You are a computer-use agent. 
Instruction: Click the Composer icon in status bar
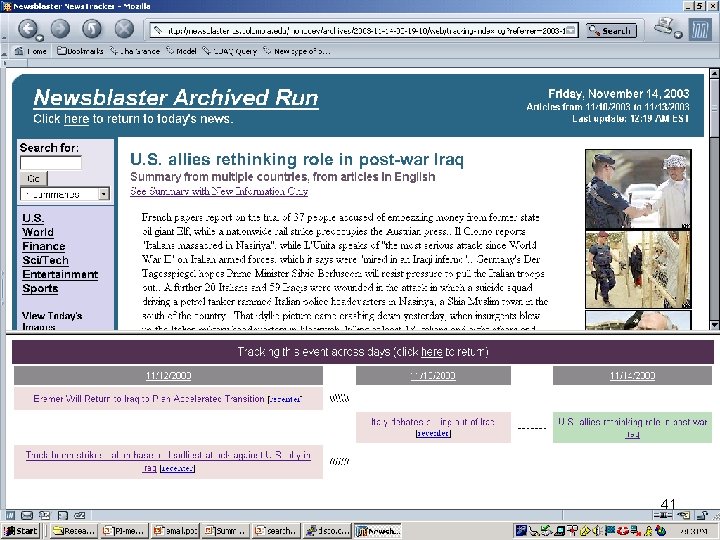[x=45, y=515]
